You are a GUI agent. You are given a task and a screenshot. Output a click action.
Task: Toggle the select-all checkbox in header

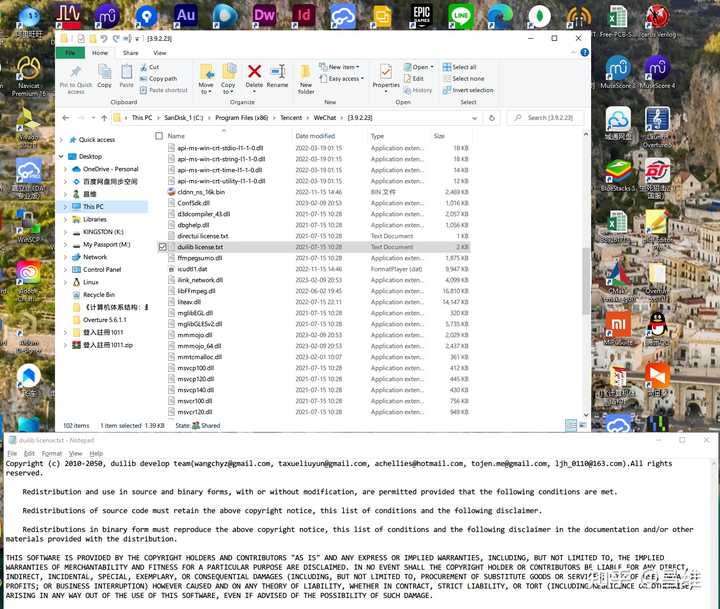159,136
